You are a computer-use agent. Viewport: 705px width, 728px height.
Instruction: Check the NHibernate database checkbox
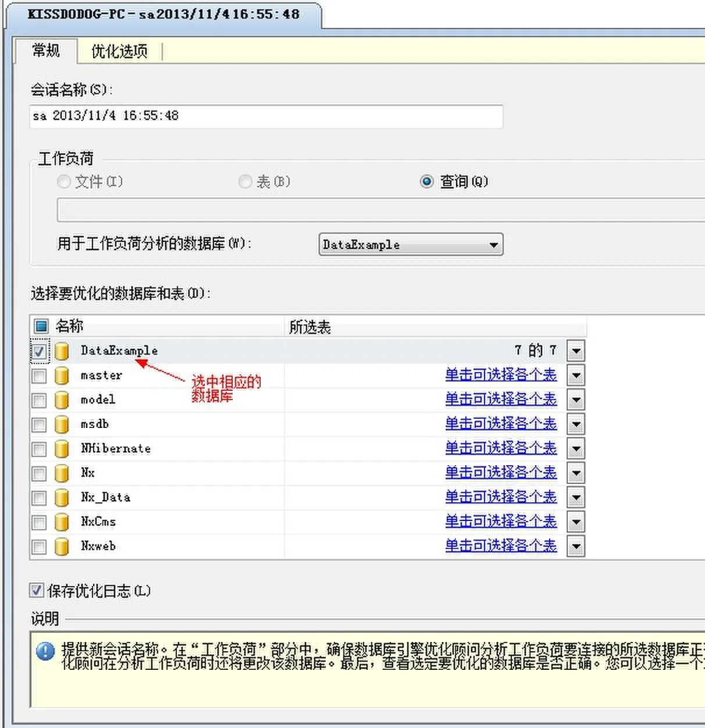coord(39,449)
